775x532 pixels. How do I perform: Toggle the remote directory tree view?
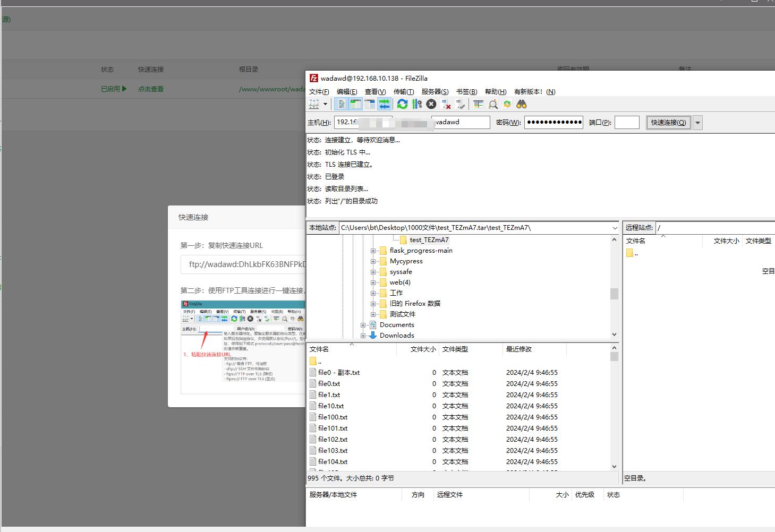pyautogui.click(x=370, y=104)
